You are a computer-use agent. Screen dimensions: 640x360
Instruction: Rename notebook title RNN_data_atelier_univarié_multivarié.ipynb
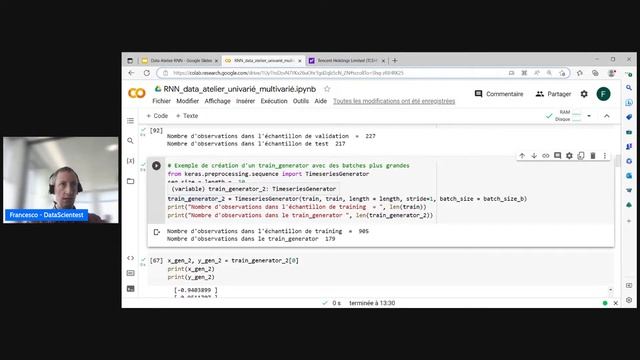[240, 89]
